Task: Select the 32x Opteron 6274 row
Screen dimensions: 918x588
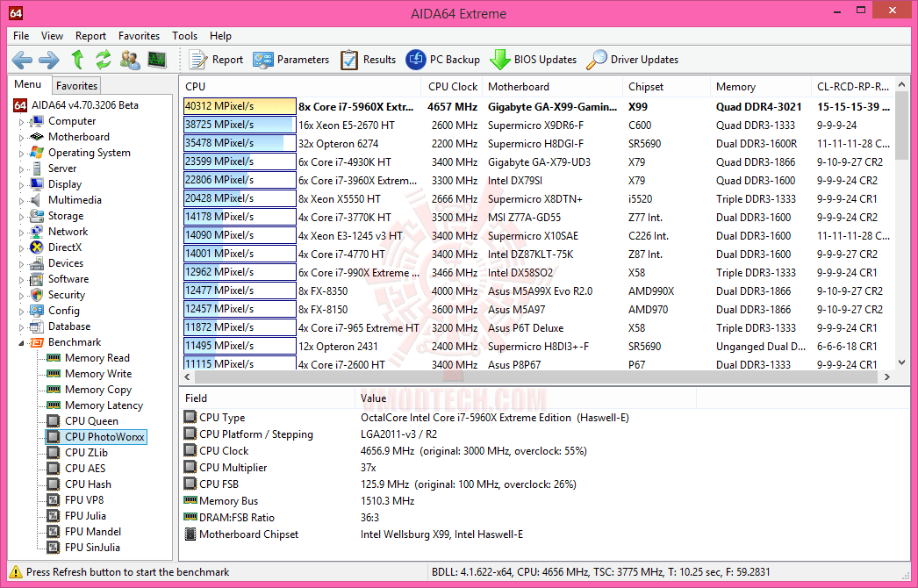Action: [537, 143]
